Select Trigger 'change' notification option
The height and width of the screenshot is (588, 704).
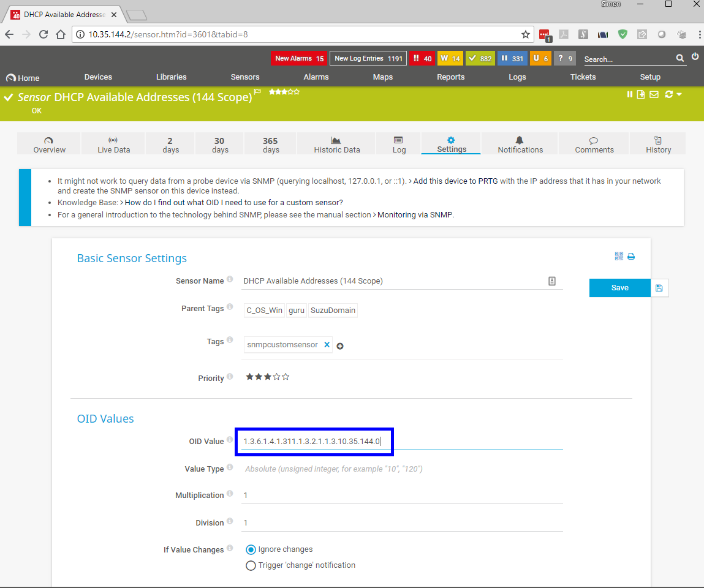251,565
